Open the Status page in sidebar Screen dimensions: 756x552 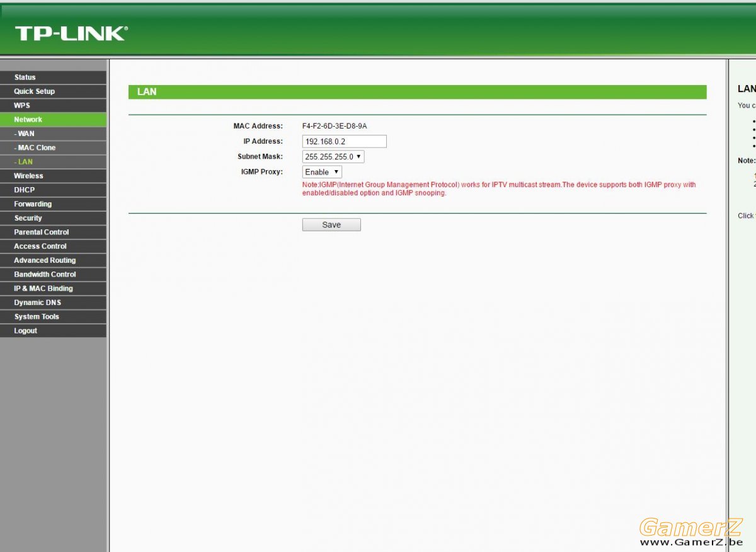pyautogui.click(x=53, y=78)
